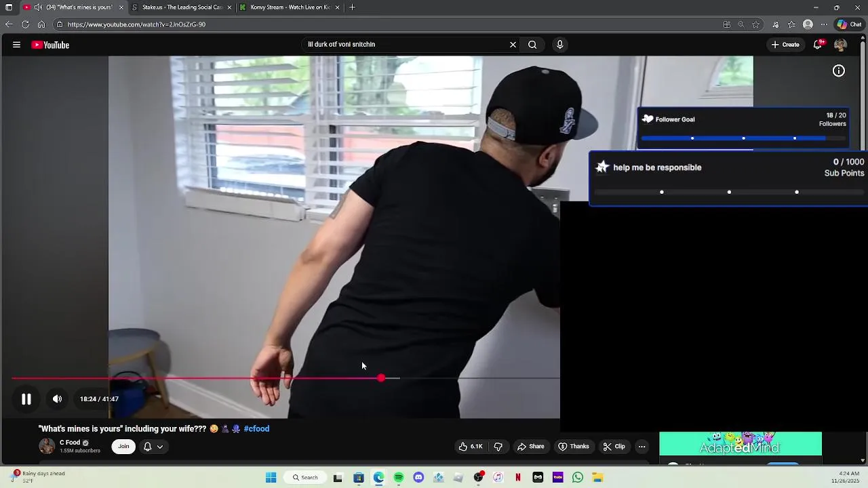Open Copilot Chat button
The image size is (868, 488).
[850, 24]
